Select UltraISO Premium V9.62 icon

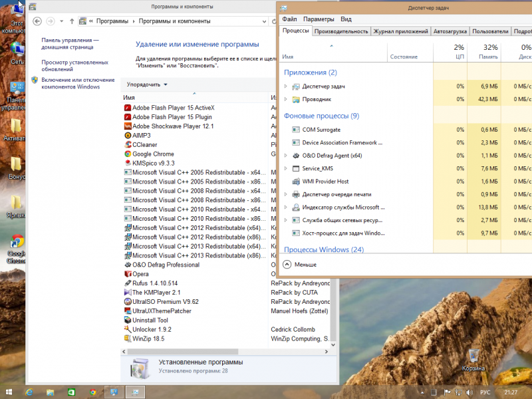click(128, 302)
